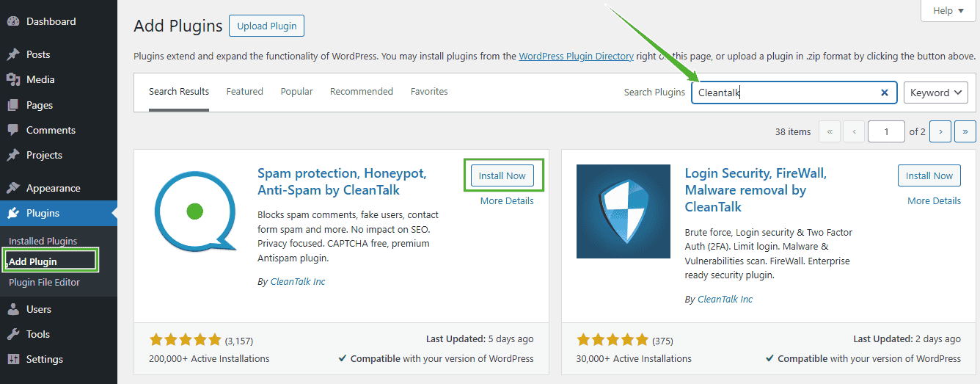This screenshot has width=980, height=384.
Task: Switch to the Popular tab
Action: [296, 92]
